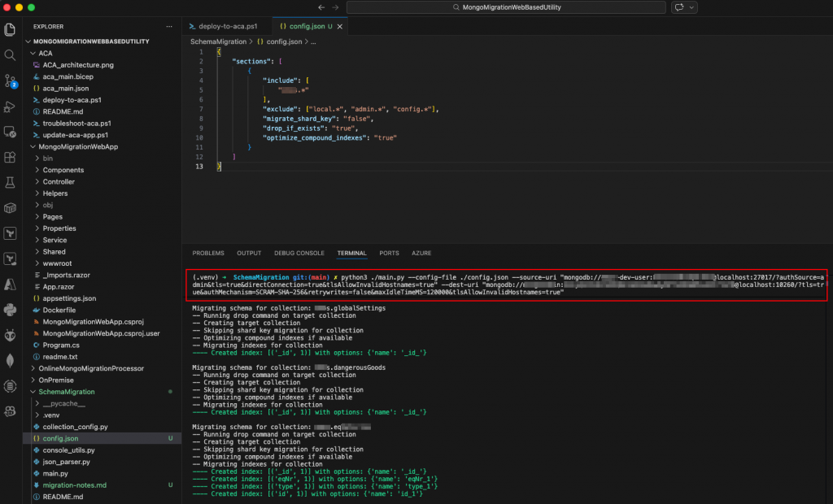Expand the Components folder

click(63, 170)
